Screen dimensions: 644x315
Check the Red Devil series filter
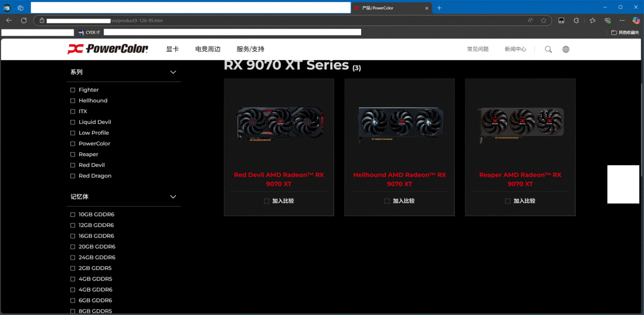[x=73, y=165]
